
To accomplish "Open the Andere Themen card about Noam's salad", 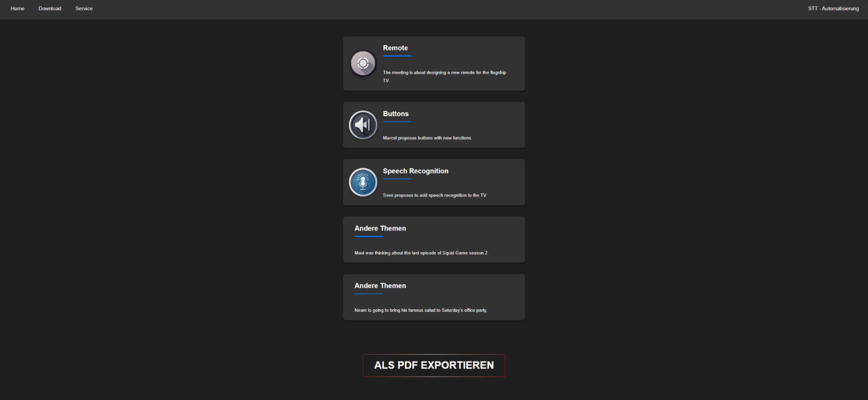I will [x=434, y=297].
